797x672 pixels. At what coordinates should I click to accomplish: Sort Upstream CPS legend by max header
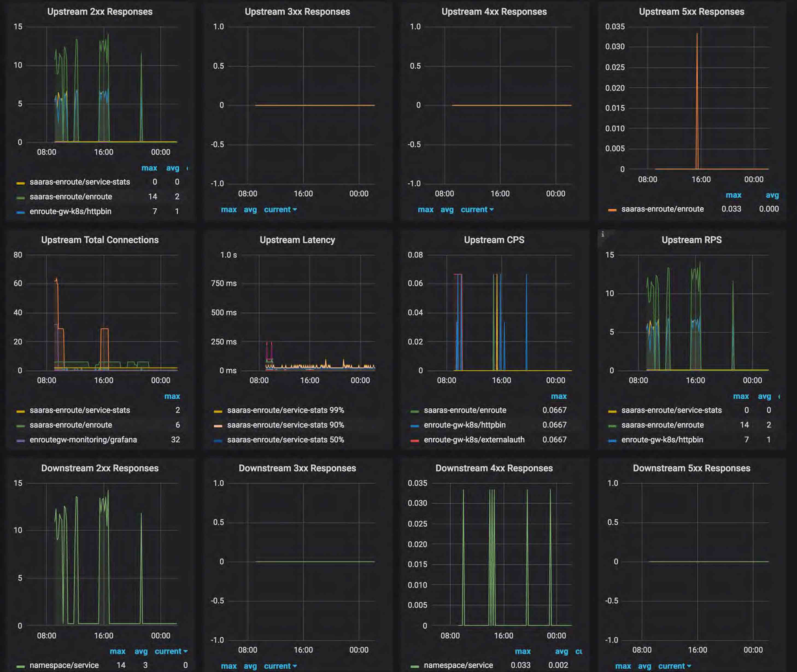[559, 397]
